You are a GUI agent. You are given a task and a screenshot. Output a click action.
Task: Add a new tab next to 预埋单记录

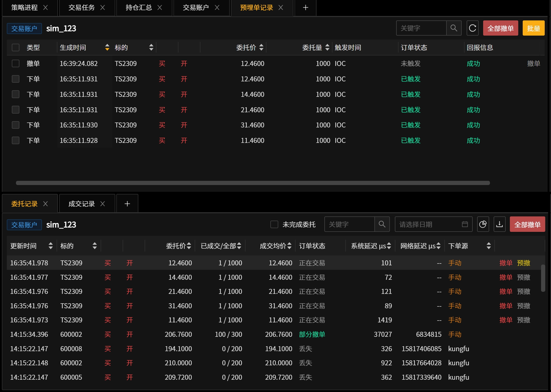pyautogui.click(x=305, y=8)
